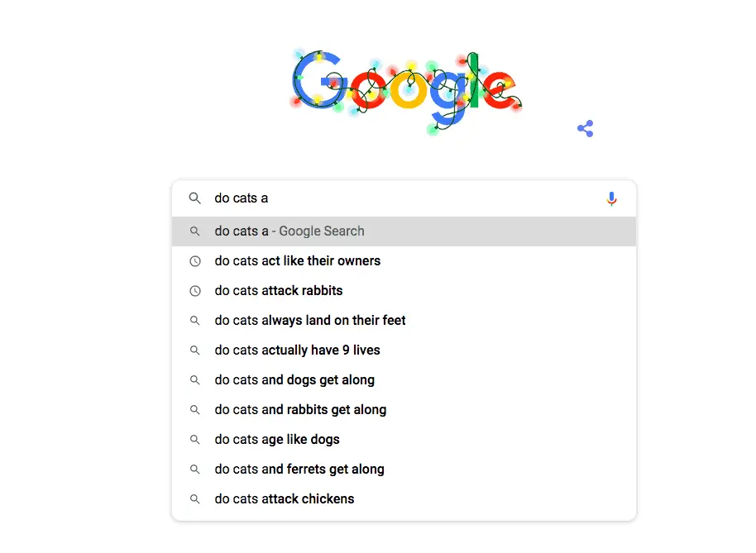Choose 'do cats and dogs get along'
Viewport: 756px width, 553px height.
(x=404, y=380)
